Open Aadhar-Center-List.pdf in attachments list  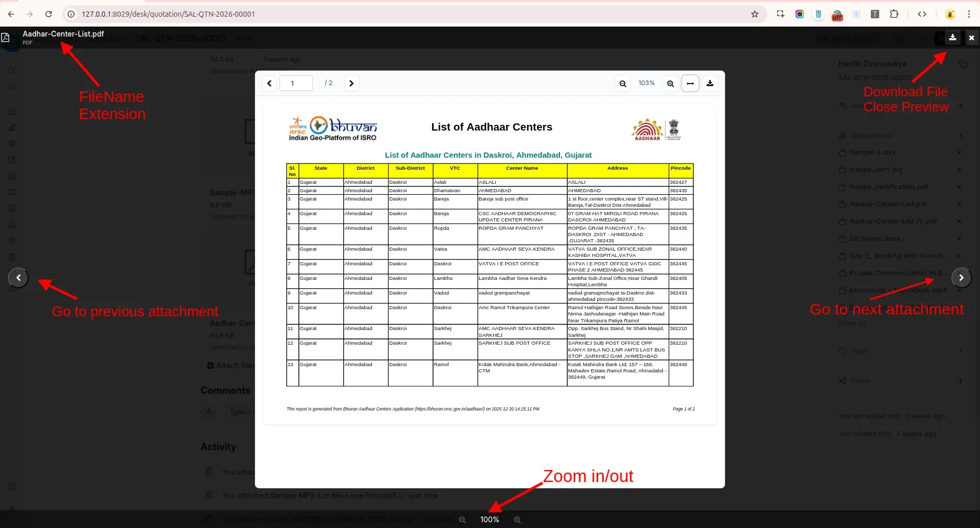click(x=888, y=204)
